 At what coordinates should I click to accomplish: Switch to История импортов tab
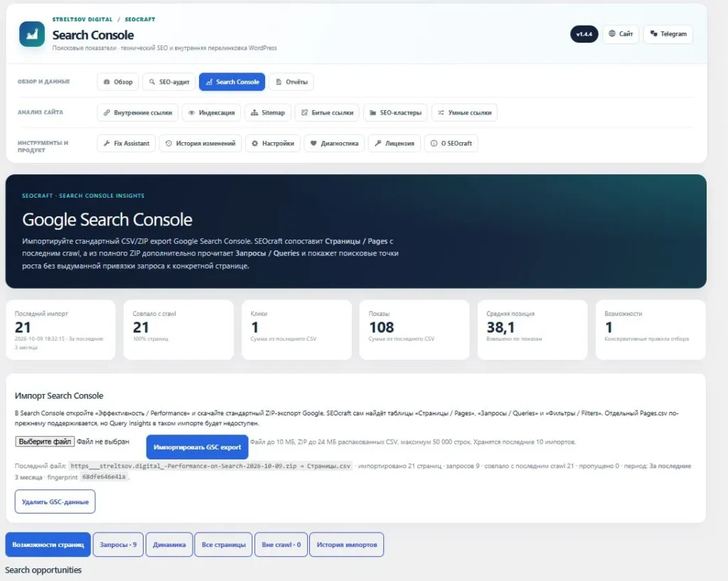point(347,544)
